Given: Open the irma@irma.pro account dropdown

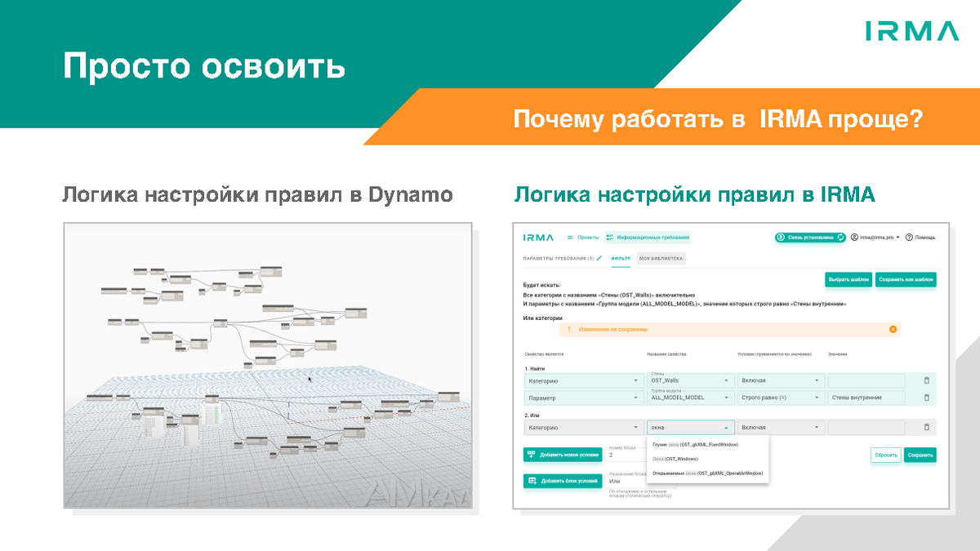Looking at the screenshot, I should pos(875,238).
